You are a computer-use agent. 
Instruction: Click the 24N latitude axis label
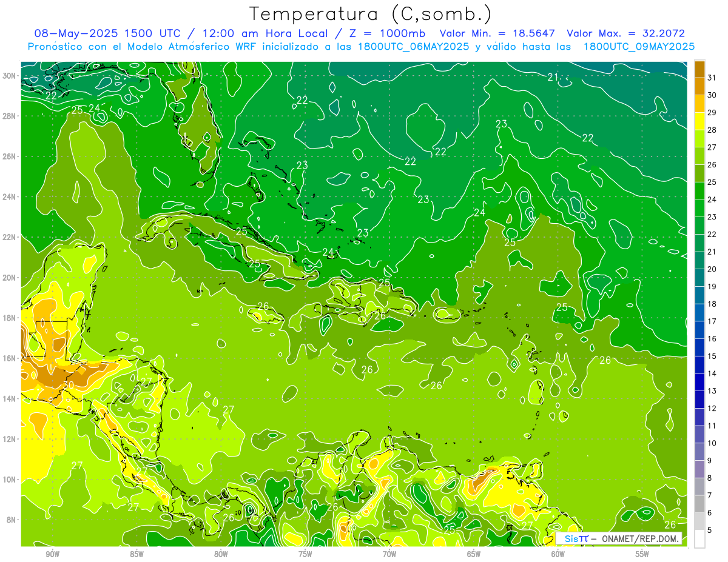tap(9, 197)
